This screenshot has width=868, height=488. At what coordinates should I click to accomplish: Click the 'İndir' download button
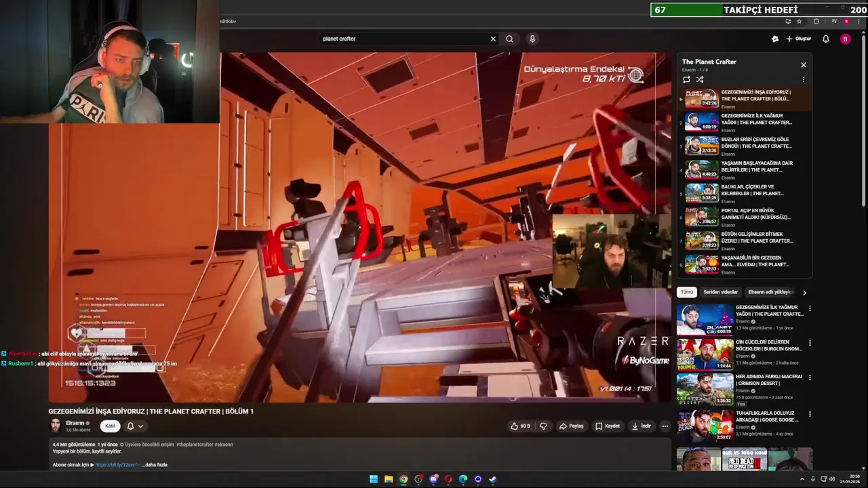point(642,426)
